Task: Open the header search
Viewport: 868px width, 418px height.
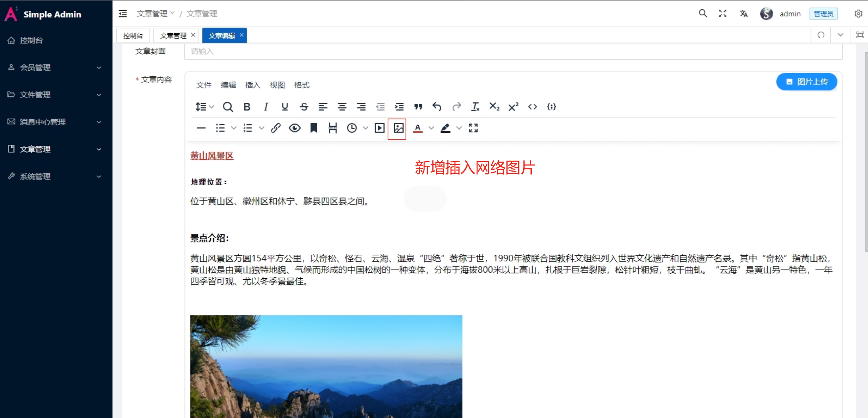Action: coord(703,14)
